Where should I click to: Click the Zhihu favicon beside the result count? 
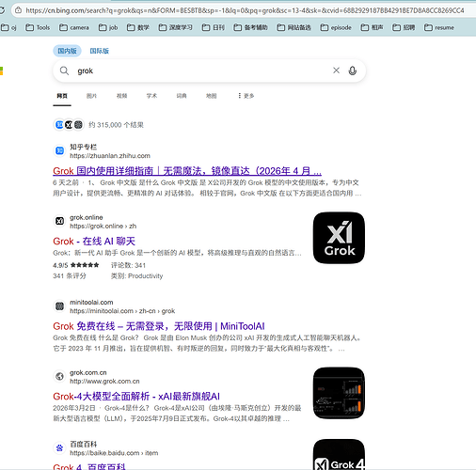[59, 125]
